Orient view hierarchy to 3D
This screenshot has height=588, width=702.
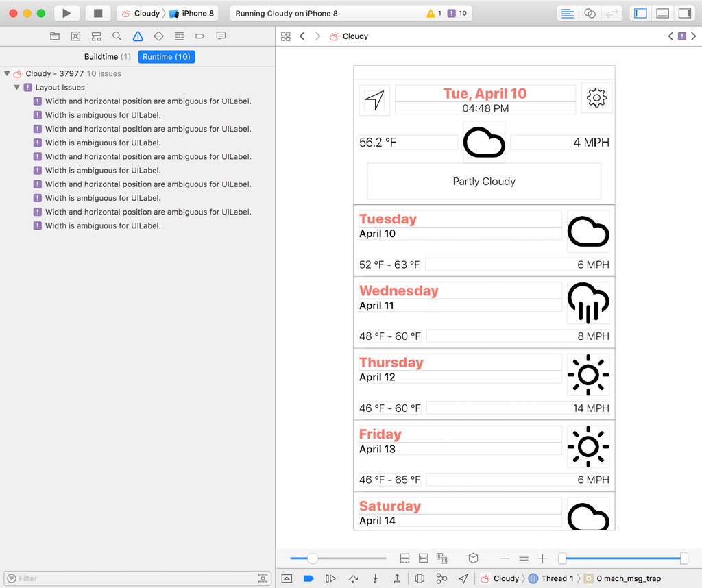coord(473,559)
